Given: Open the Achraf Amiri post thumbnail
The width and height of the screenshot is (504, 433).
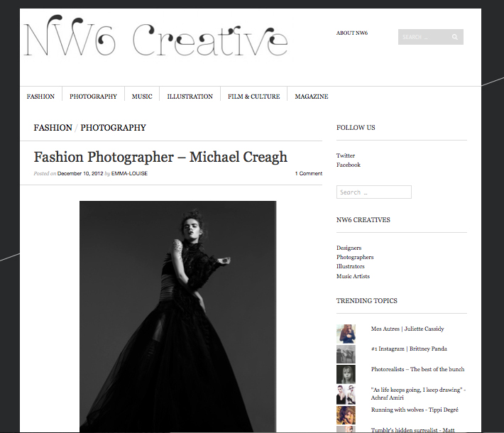Looking at the screenshot, I should [346, 395].
